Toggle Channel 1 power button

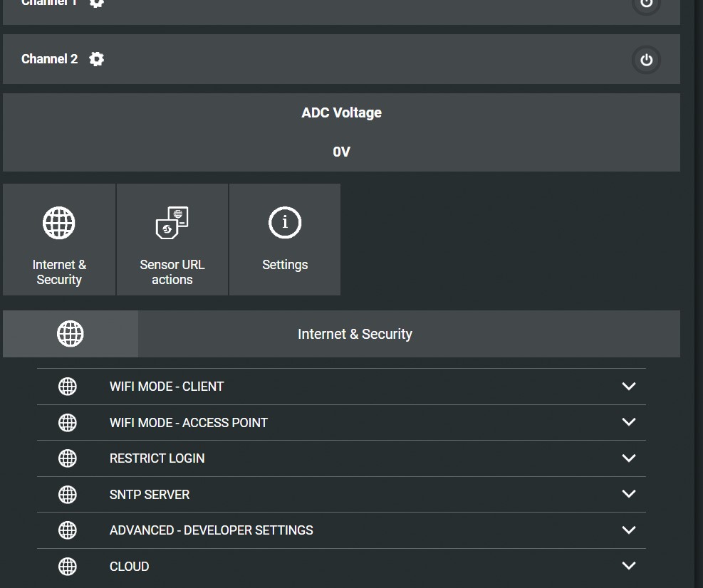[x=646, y=4]
